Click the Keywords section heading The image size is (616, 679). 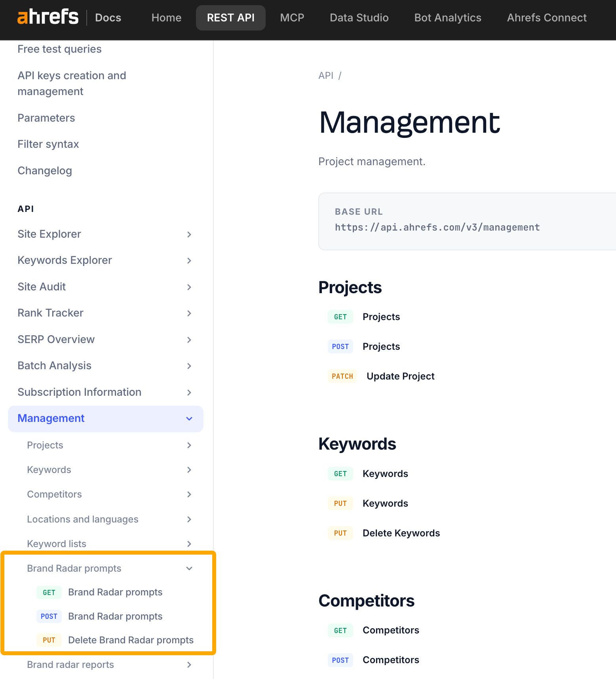coord(357,444)
